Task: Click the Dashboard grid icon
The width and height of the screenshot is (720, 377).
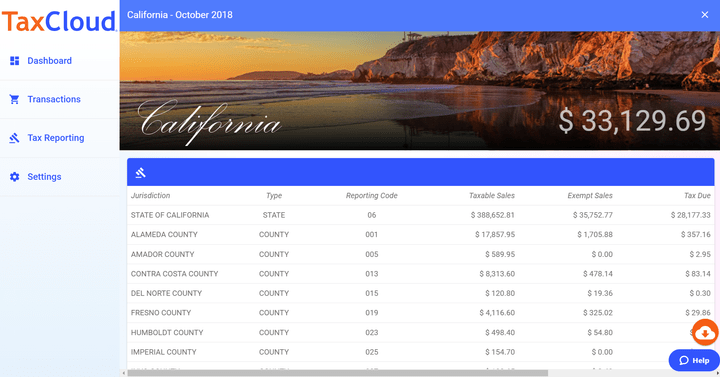Action: (x=15, y=61)
